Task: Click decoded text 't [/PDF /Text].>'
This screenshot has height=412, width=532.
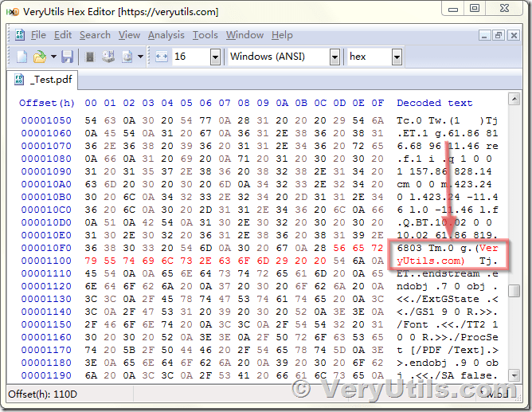Action: (448, 350)
